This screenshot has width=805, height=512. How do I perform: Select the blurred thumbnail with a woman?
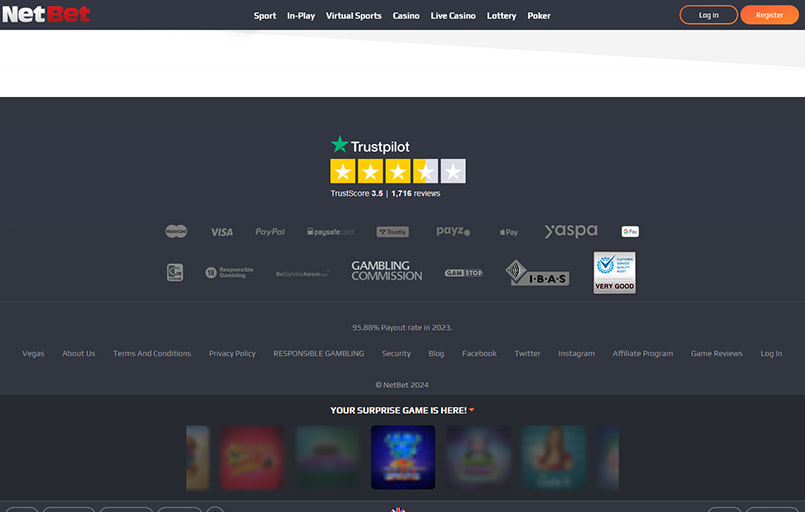[554, 457]
